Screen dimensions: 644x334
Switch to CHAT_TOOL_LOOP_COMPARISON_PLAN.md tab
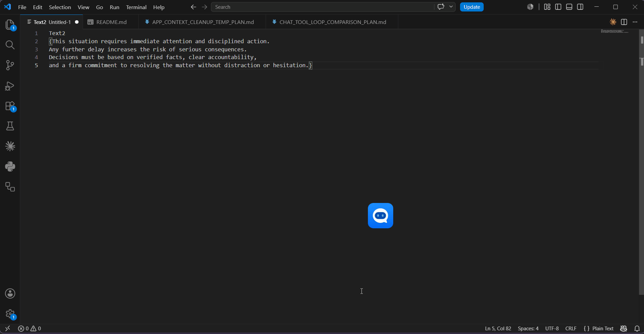pyautogui.click(x=332, y=22)
